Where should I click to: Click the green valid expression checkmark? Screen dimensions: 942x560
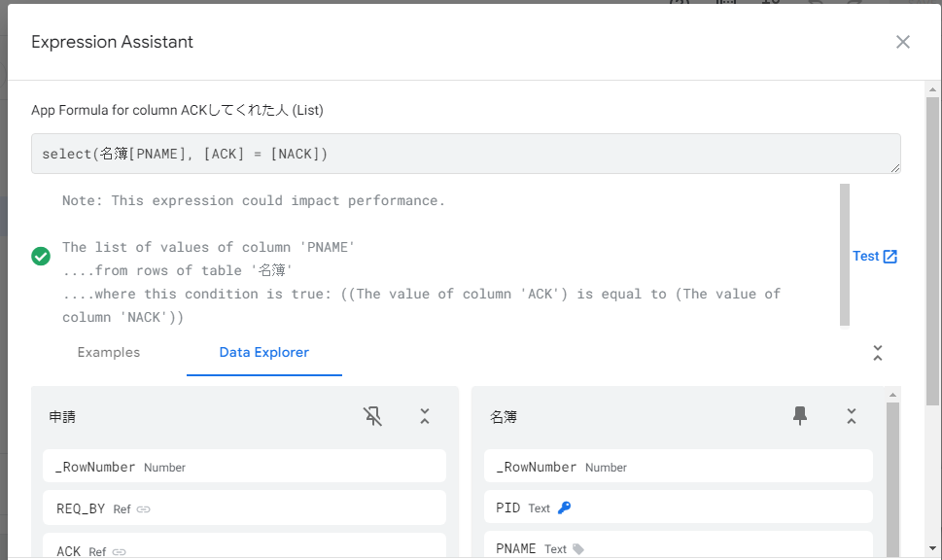(x=41, y=257)
